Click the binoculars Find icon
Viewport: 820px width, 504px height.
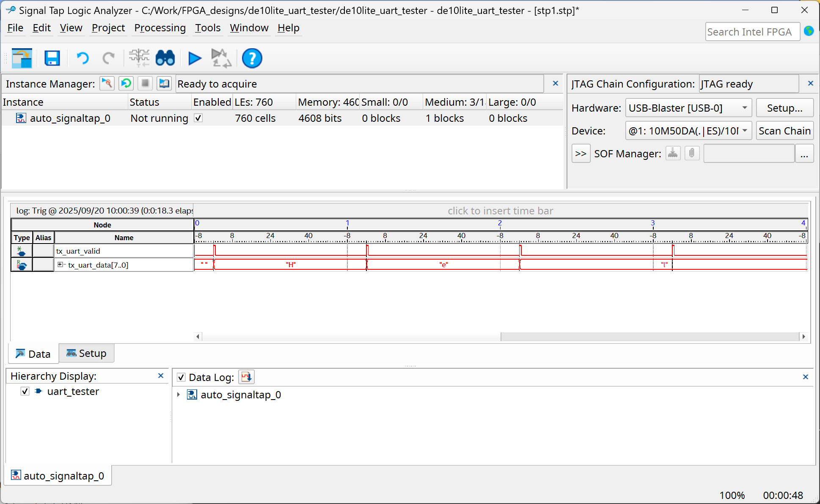(165, 58)
